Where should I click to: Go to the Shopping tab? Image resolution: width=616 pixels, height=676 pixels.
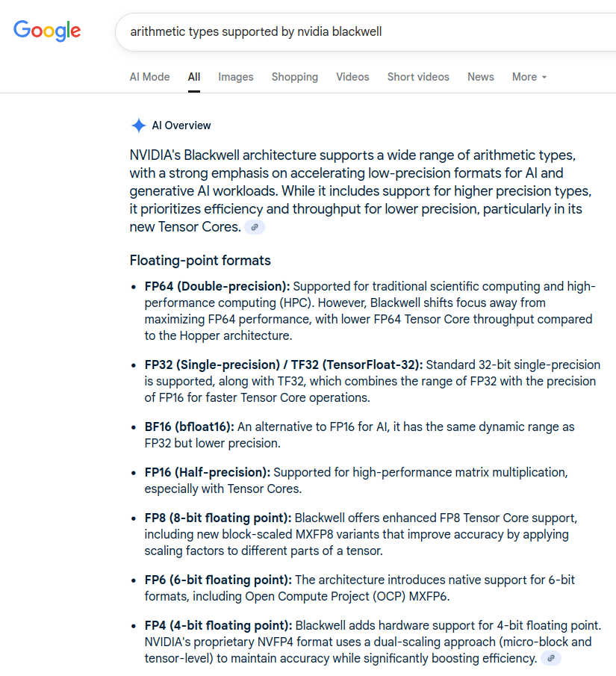click(x=295, y=77)
